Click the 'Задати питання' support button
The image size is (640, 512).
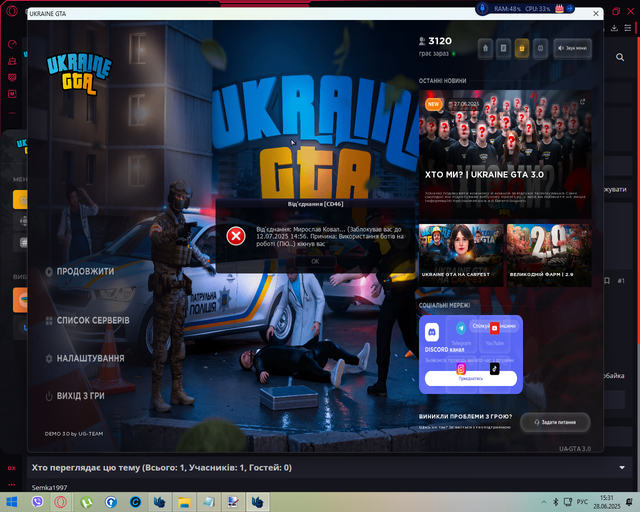pyautogui.click(x=555, y=422)
